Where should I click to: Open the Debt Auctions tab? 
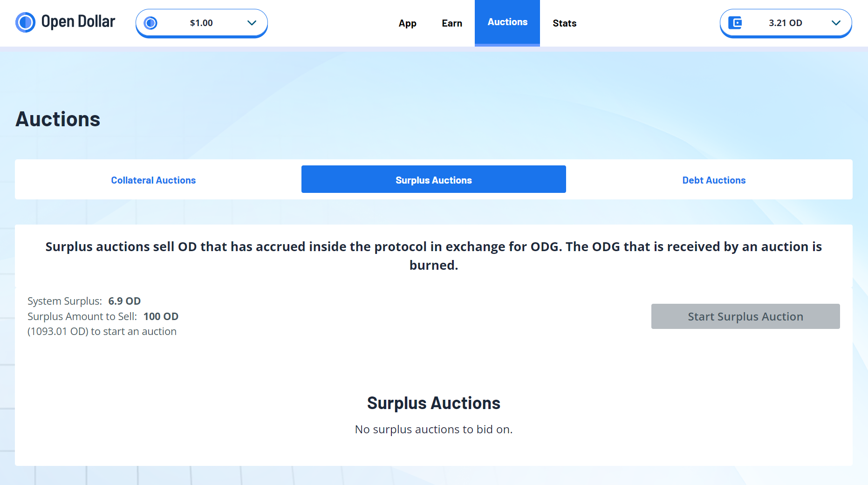click(x=714, y=180)
